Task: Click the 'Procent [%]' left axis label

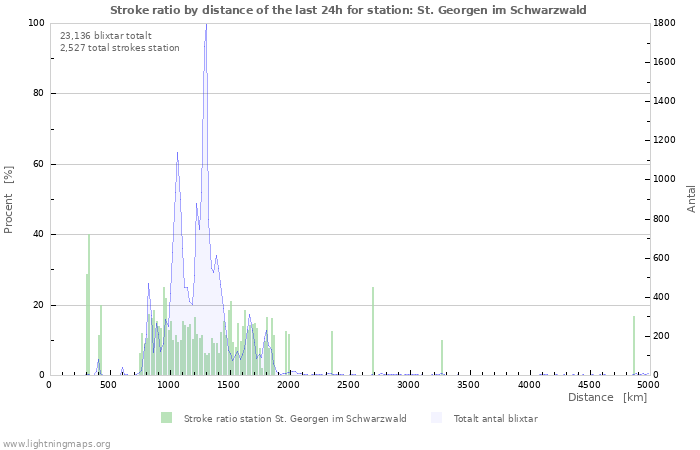Action: pyautogui.click(x=9, y=199)
